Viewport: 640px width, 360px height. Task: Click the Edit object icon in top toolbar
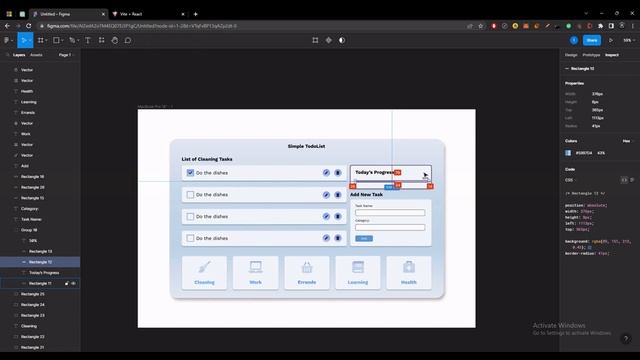pos(315,40)
